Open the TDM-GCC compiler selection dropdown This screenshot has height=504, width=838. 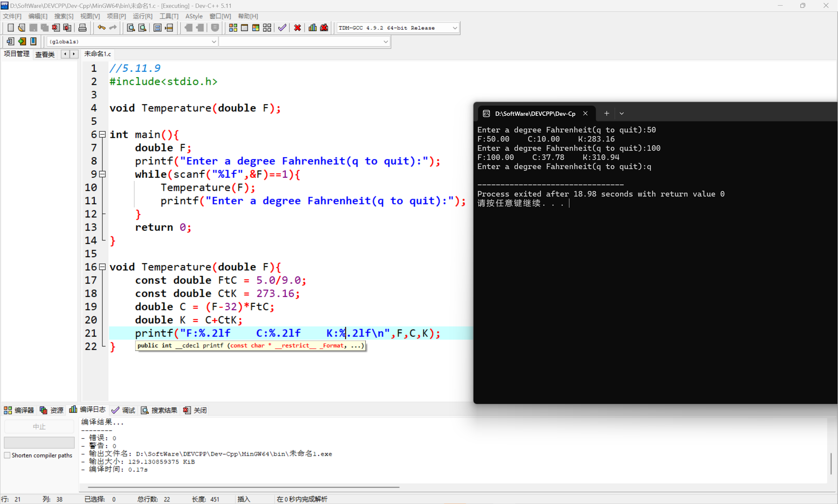(x=455, y=28)
